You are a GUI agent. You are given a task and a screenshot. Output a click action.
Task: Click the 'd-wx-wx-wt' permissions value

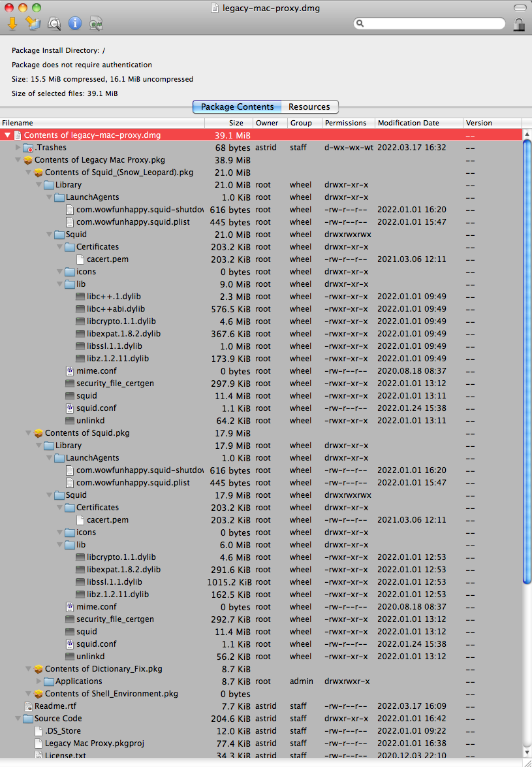pos(349,148)
